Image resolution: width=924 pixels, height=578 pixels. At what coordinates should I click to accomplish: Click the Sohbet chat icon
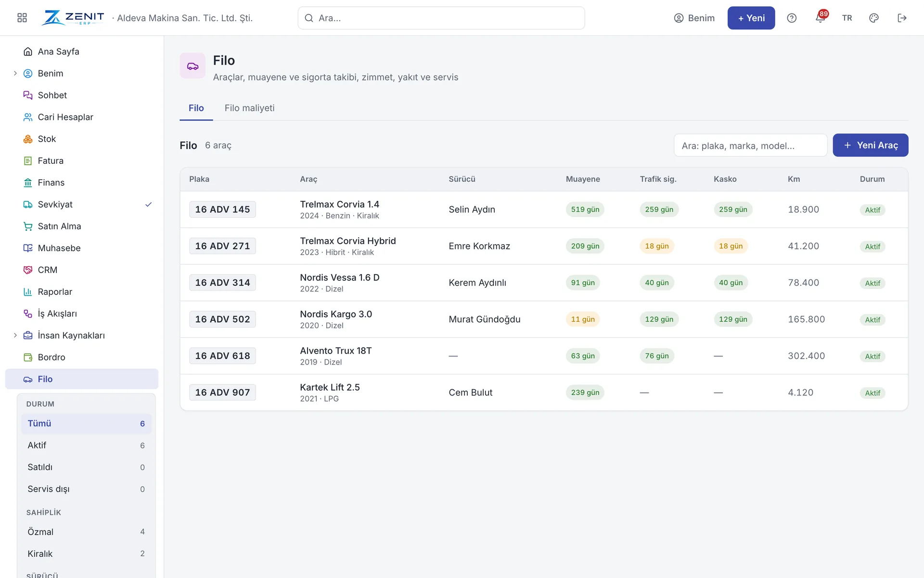[x=28, y=95]
